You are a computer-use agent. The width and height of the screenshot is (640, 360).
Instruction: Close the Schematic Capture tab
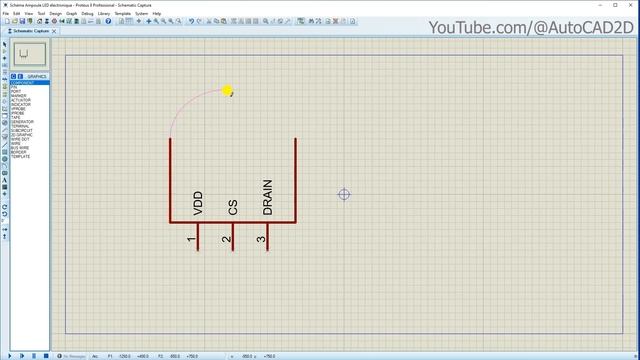[54, 31]
